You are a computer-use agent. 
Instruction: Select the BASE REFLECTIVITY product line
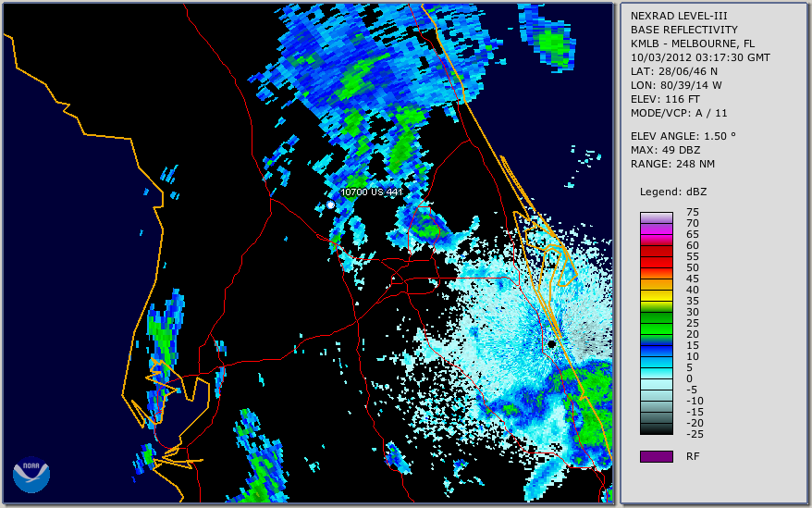tap(684, 30)
